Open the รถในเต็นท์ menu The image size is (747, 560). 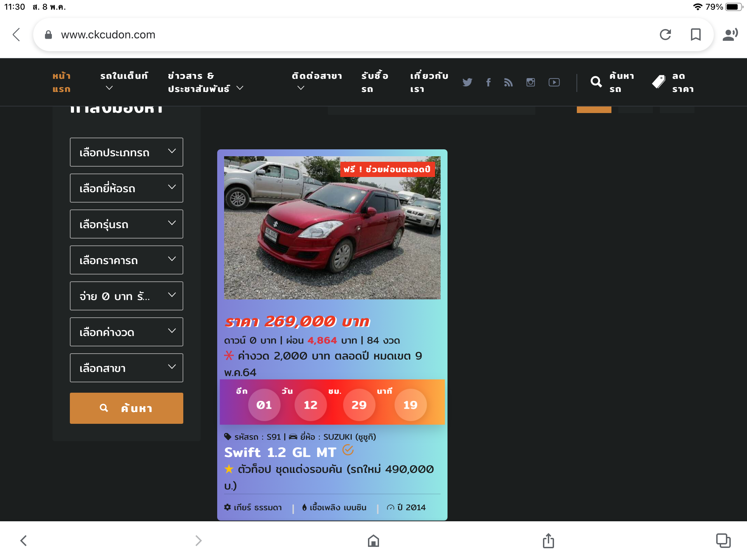tap(124, 82)
